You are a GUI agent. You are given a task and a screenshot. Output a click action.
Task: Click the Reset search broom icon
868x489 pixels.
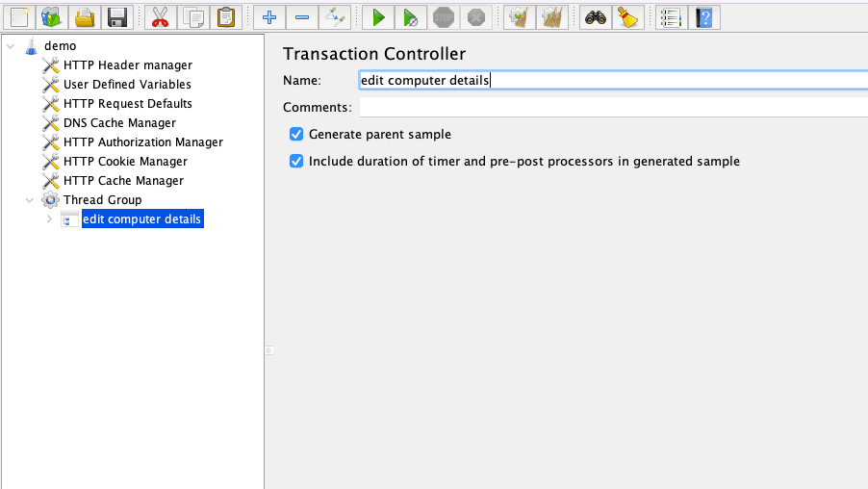[x=628, y=17]
